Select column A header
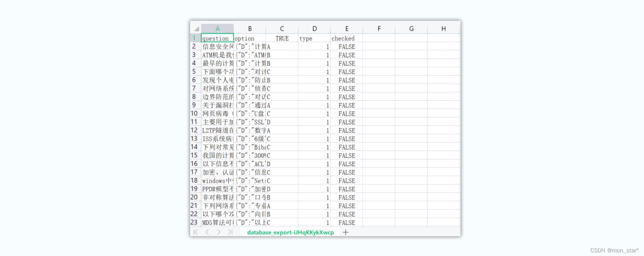The height and width of the screenshot is (256, 644). tap(217, 29)
